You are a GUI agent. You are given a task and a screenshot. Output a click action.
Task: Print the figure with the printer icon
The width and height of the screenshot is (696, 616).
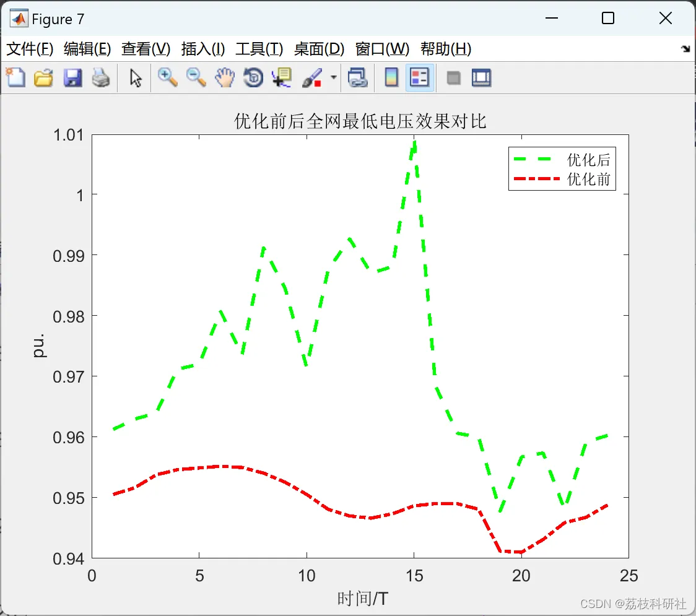click(x=101, y=77)
